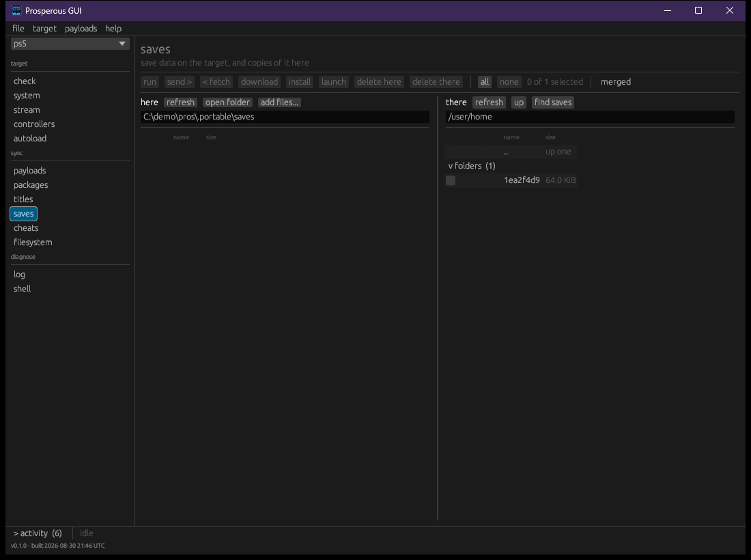Viewport: 751px width, 560px height.
Task: Open the help menu
Action: [113, 29]
